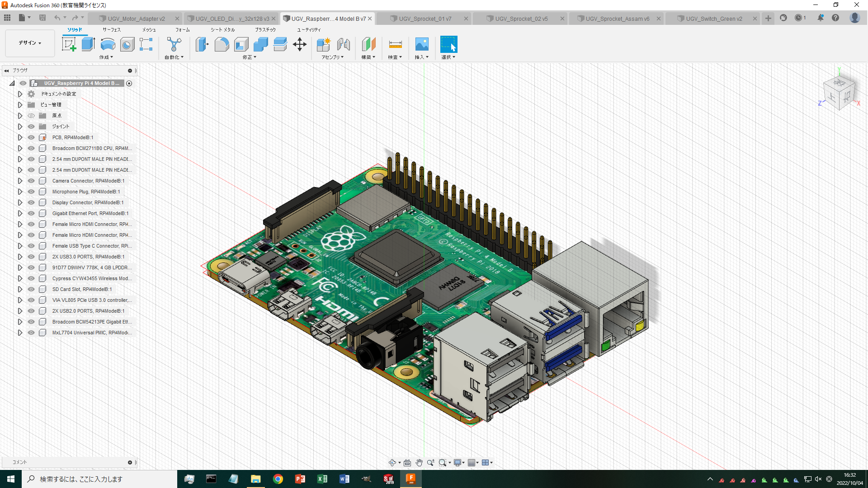Expand the Cypress CYW43455 Wireless item
Screen dimensions: 868x488
point(20,278)
